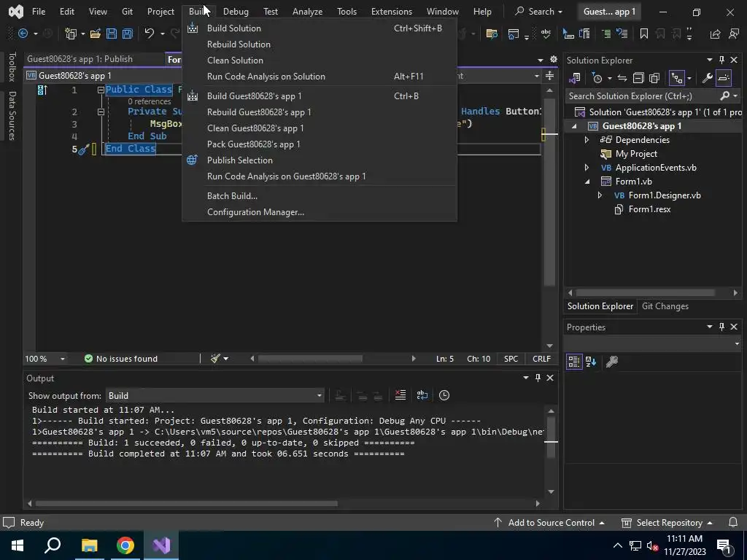Collapse Public Class outline in code editor

101,90
